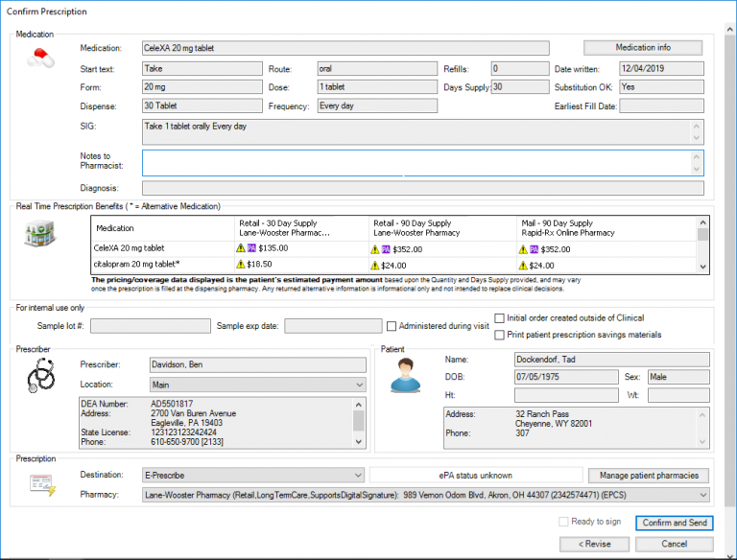Click the pharmacy benefits building icon

coord(40,233)
